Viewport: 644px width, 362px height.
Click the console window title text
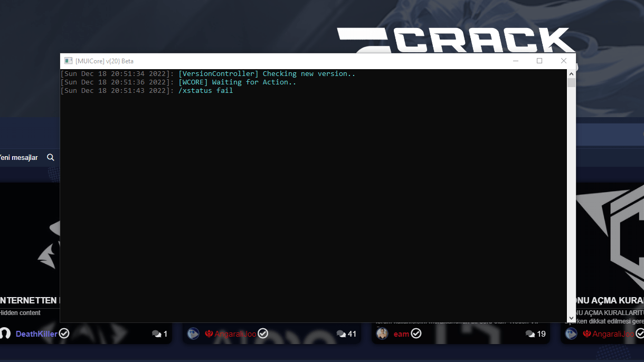(x=105, y=61)
